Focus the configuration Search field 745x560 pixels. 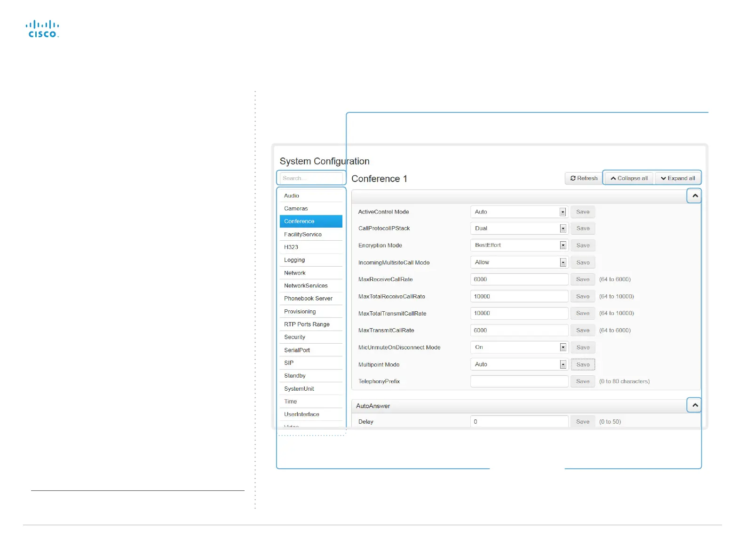311,179
